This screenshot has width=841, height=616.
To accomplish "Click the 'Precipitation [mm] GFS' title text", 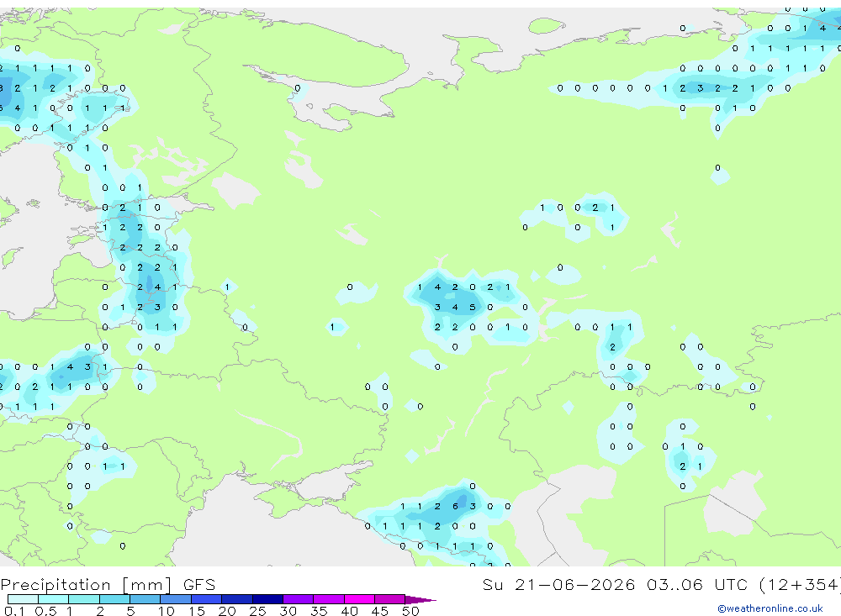I will tap(108, 585).
